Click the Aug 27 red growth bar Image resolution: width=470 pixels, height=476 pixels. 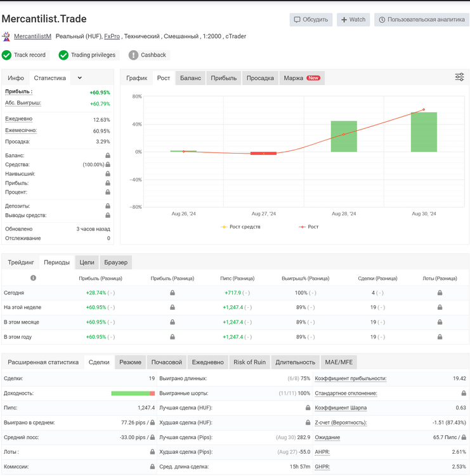[x=263, y=154]
